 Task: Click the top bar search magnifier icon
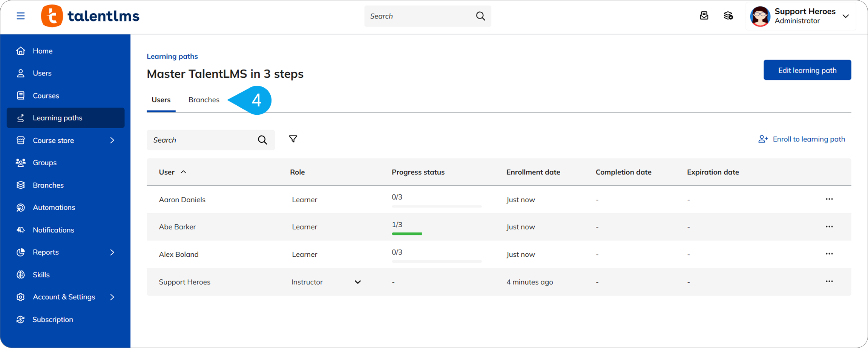[480, 16]
